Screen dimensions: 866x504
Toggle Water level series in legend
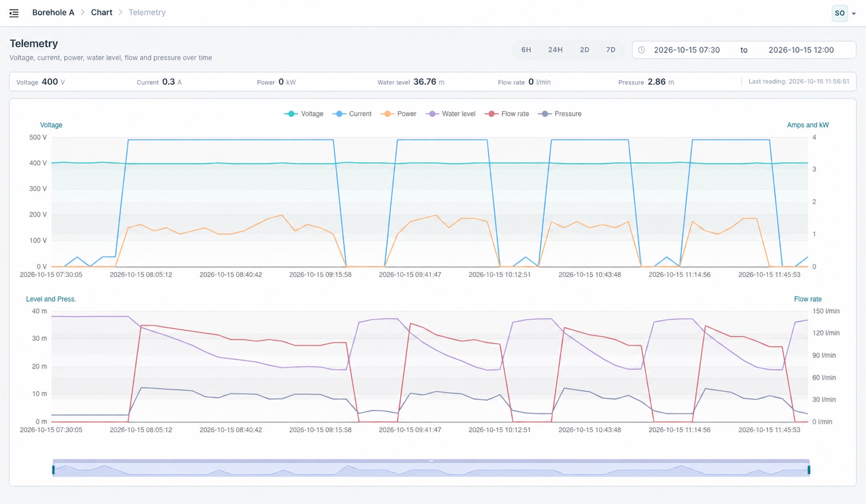pos(451,114)
